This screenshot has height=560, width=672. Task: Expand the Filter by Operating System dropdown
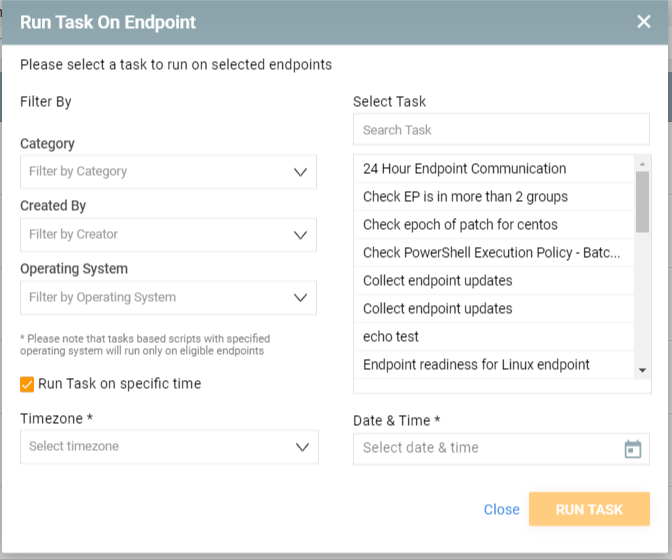coord(168,298)
